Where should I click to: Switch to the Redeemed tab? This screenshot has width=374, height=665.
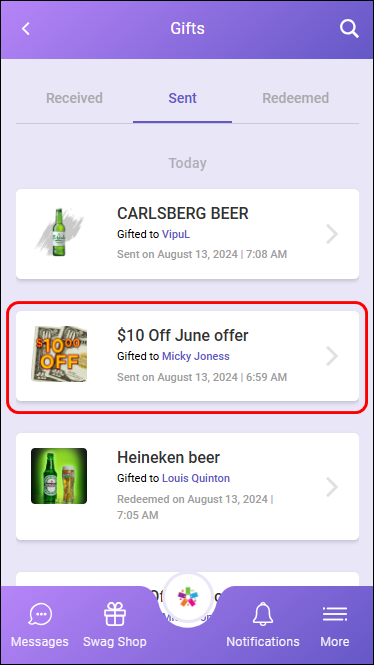pos(296,98)
